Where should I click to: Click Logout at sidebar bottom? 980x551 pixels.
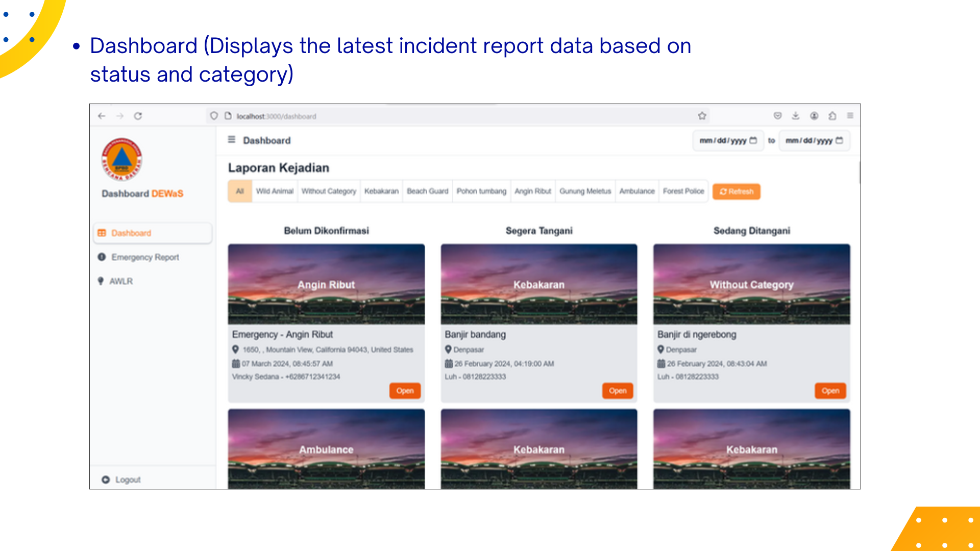pyautogui.click(x=128, y=480)
